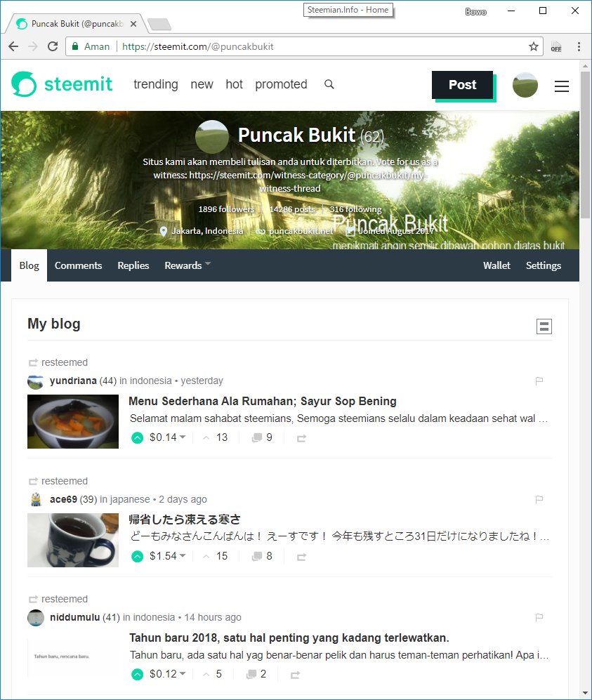This screenshot has height=700, width=592.
Task: Click the soup bowl post thumbnail
Action: click(73, 421)
